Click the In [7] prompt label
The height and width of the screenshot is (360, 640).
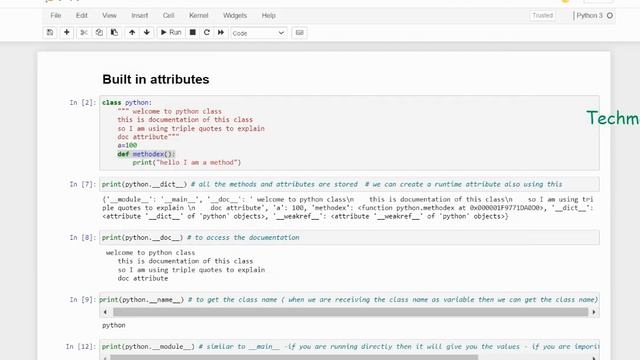(82, 184)
